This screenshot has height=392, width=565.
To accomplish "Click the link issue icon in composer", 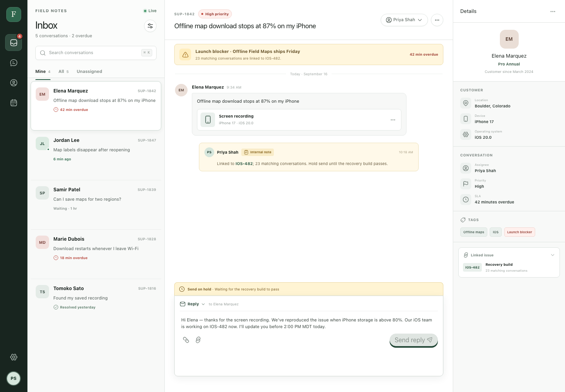I will click(x=198, y=340).
